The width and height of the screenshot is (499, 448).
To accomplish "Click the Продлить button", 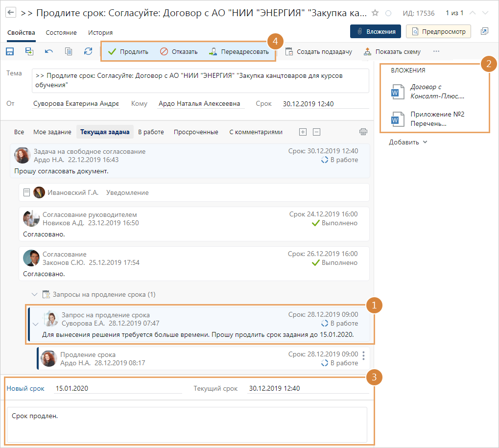I will coord(128,51).
